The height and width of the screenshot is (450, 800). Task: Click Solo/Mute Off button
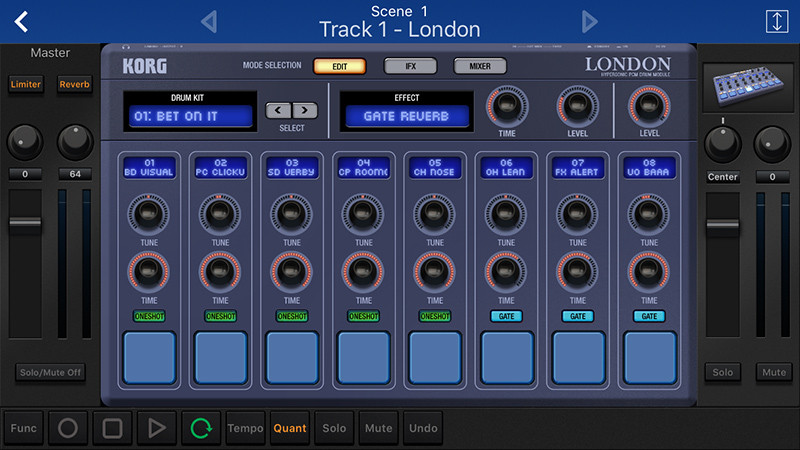[x=50, y=372]
